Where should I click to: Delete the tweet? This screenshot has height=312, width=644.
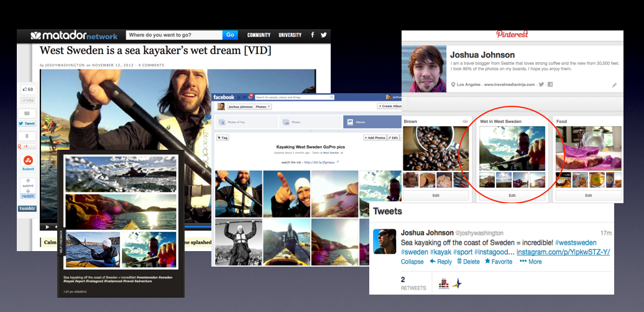click(468, 262)
